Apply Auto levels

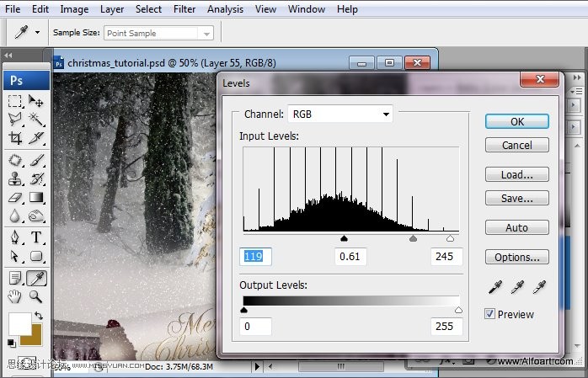(517, 227)
